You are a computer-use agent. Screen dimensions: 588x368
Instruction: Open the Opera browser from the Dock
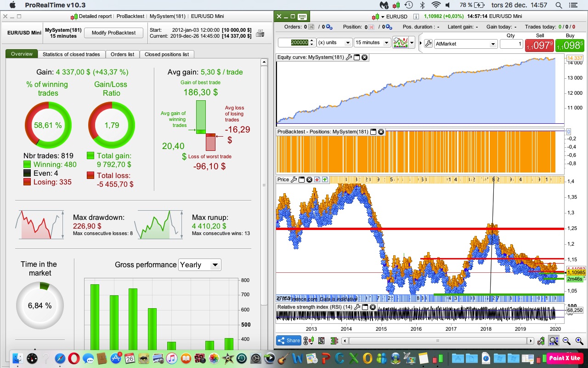74,358
